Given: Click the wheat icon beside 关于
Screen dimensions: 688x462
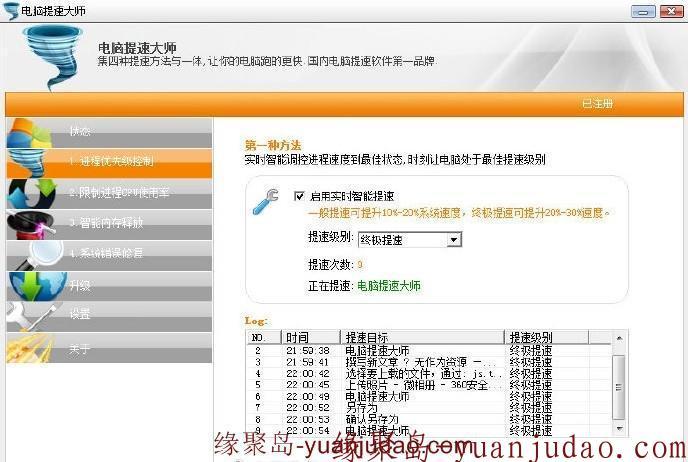Looking at the screenshot, I should (x=30, y=347).
